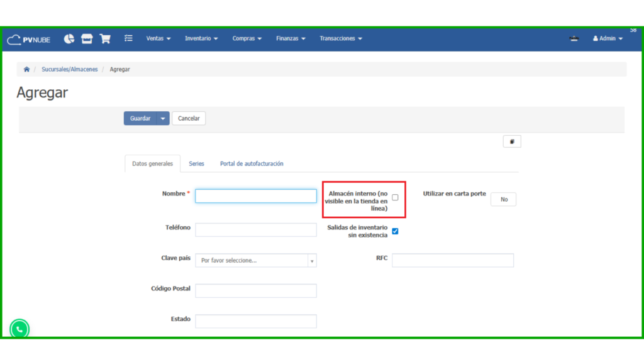Open the Admin user menu

(608, 38)
